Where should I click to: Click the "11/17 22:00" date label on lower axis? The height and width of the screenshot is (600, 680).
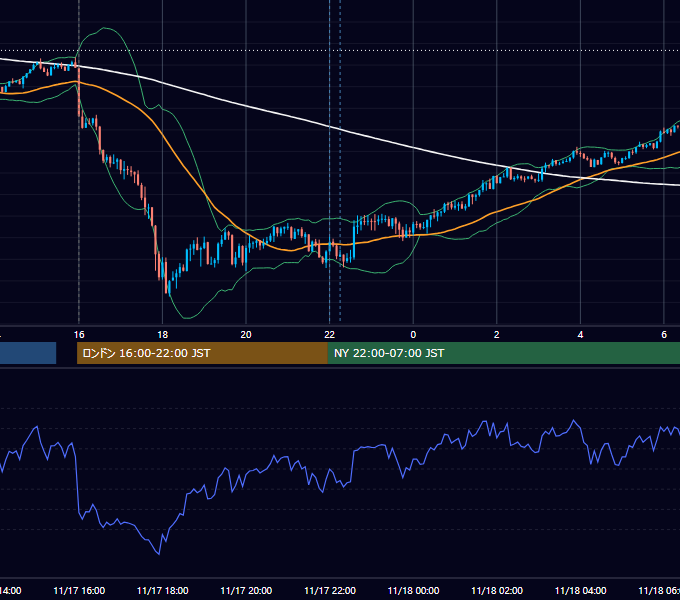[x=330, y=590]
